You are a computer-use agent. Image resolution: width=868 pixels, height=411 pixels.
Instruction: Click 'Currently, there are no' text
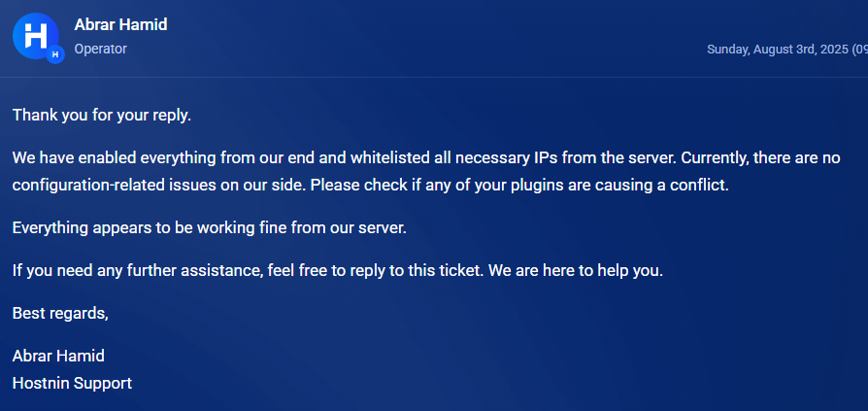click(760, 157)
